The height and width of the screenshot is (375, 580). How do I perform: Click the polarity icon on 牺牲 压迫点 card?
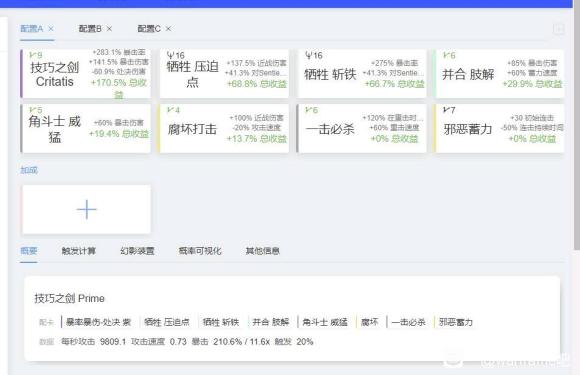click(170, 55)
